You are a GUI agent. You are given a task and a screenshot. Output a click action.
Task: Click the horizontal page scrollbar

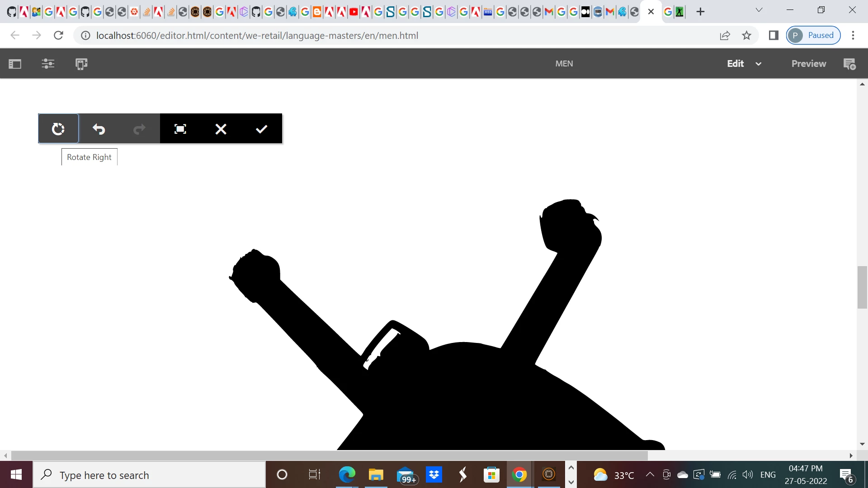pyautogui.click(x=329, y=455)
